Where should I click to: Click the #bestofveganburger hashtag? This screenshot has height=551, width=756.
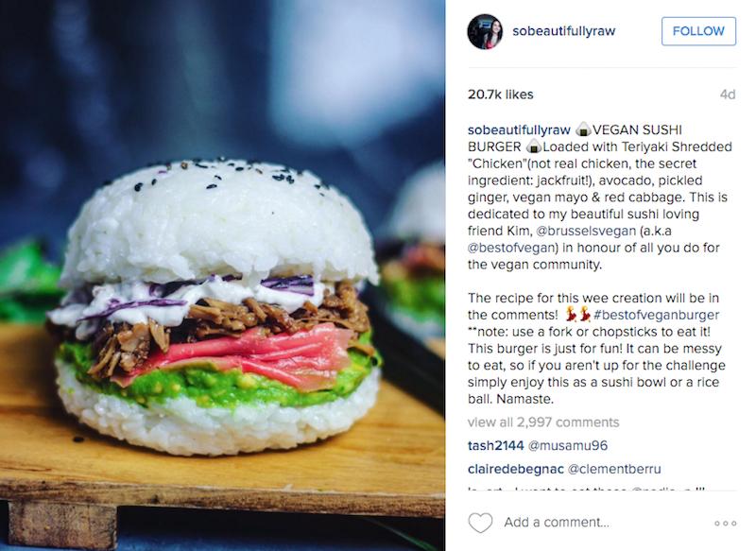[x=656, y=315]
